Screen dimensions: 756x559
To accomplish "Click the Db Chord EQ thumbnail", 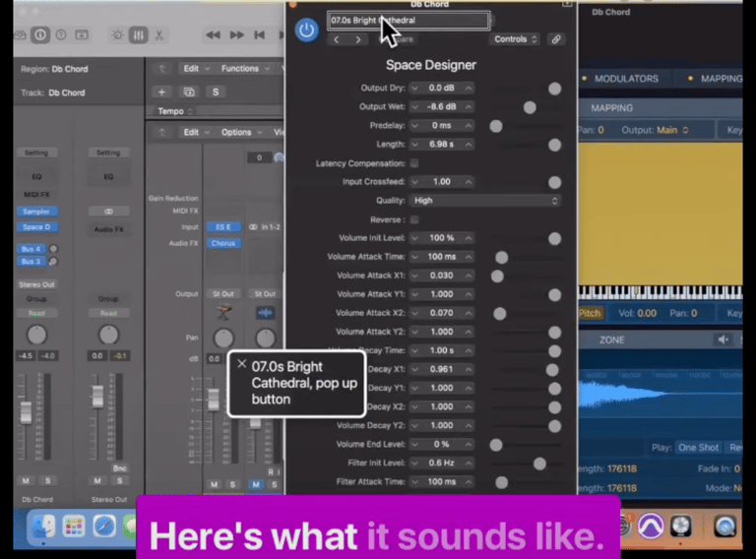I will (36, 177).
